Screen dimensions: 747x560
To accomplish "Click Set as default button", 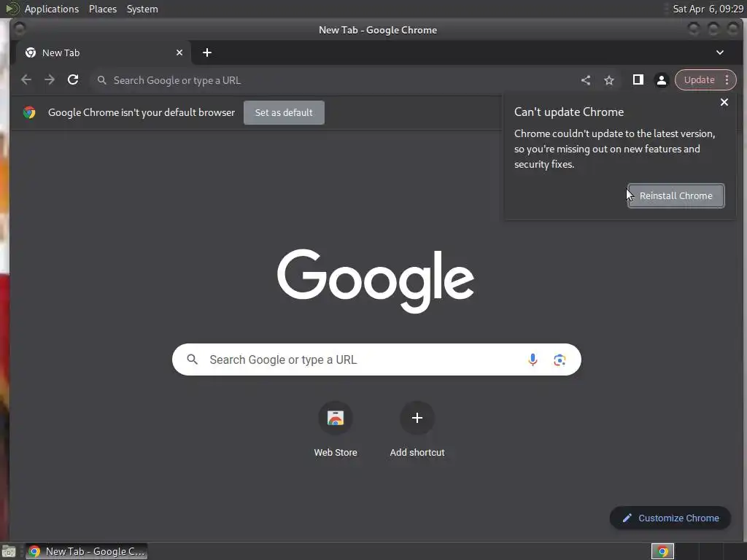I will (x=284, y=113).
